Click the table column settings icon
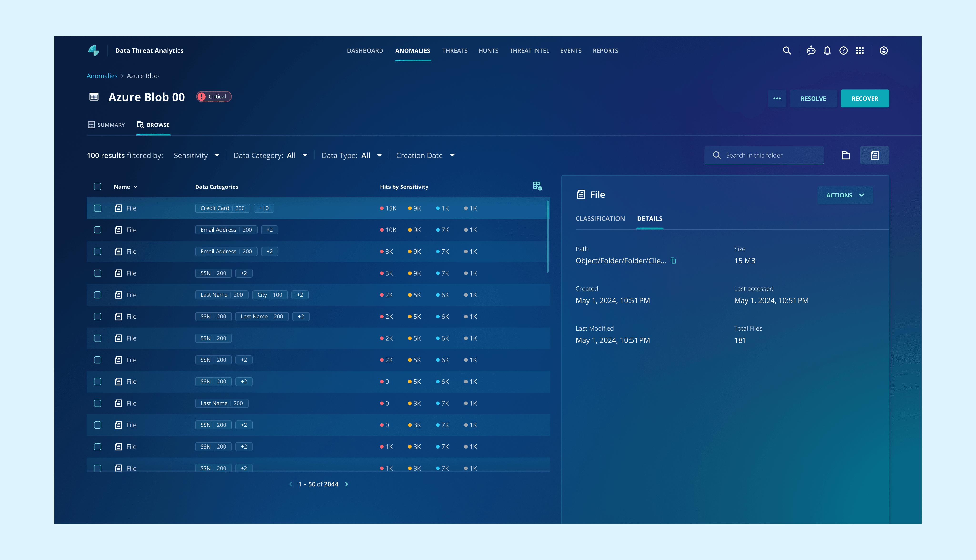The width and height of the screenshot is (976, 560). (x=537, y=186)
